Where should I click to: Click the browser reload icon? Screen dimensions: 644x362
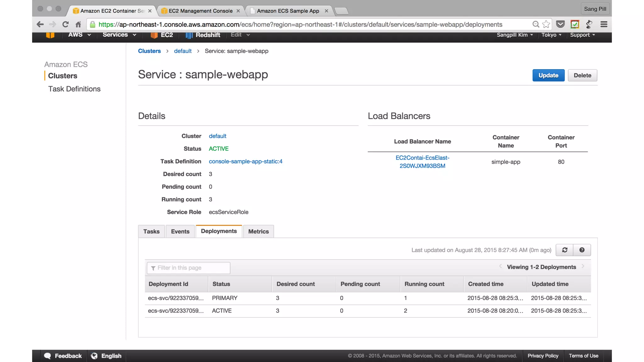pos(65,24)
